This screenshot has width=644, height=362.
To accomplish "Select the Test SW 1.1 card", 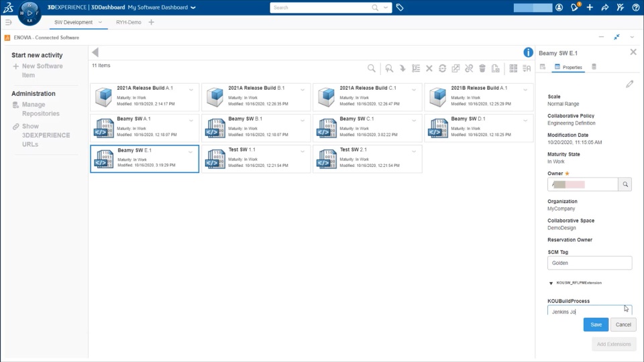I will (256, 158).
